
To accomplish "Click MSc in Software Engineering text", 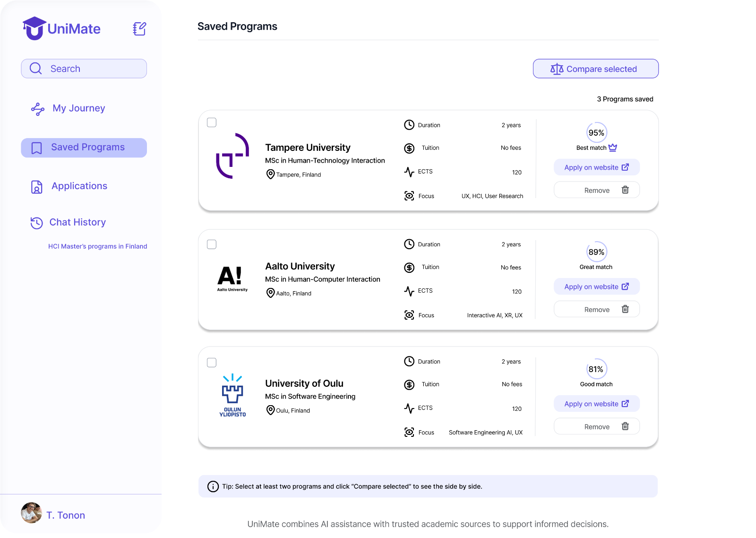I will click(310, 397).
